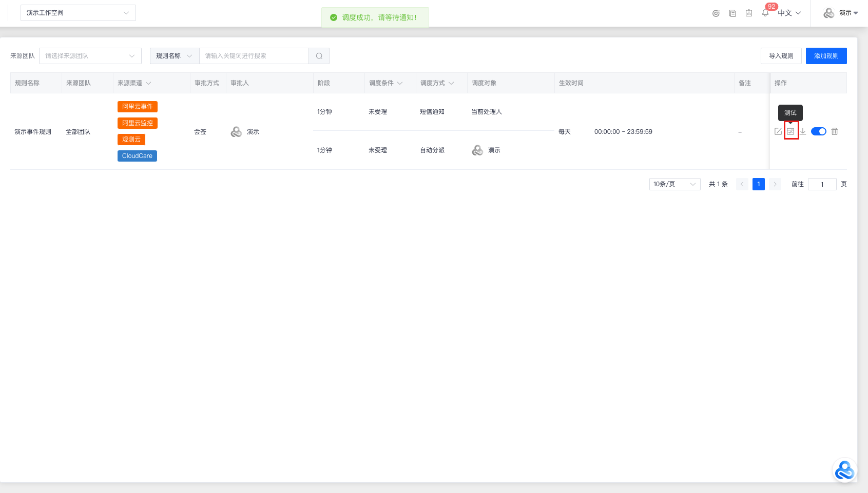Image resolution: width=868 pixels, height=493 pixels.
Task: Delete the rule using the trash icon
Action: pyautogui.click(x=835, y=131)
